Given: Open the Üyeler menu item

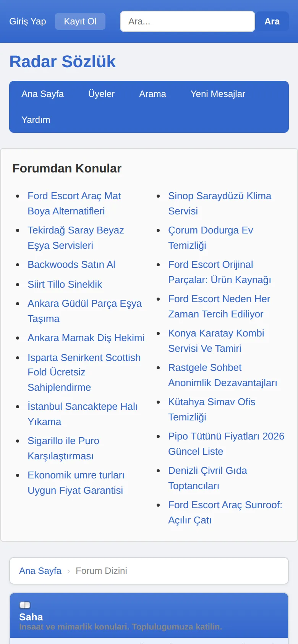Looking at the screenshot, I should 101,94.
